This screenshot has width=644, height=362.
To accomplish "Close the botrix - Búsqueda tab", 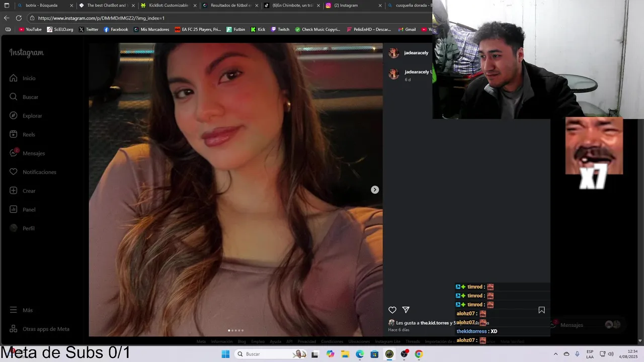I will pyautogui.click(x=71, y=6).
